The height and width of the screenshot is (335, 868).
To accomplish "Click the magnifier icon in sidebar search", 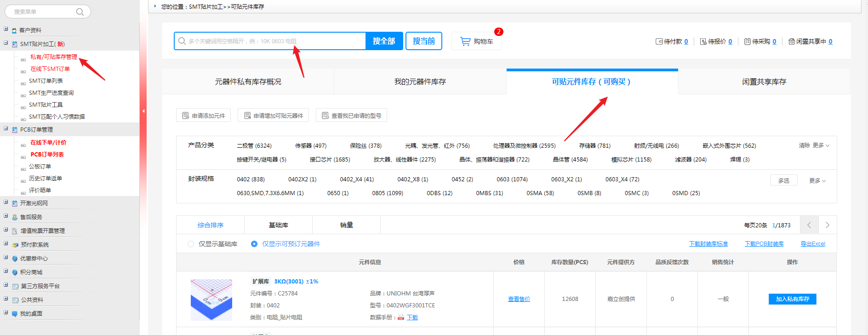I will point(80,12).
